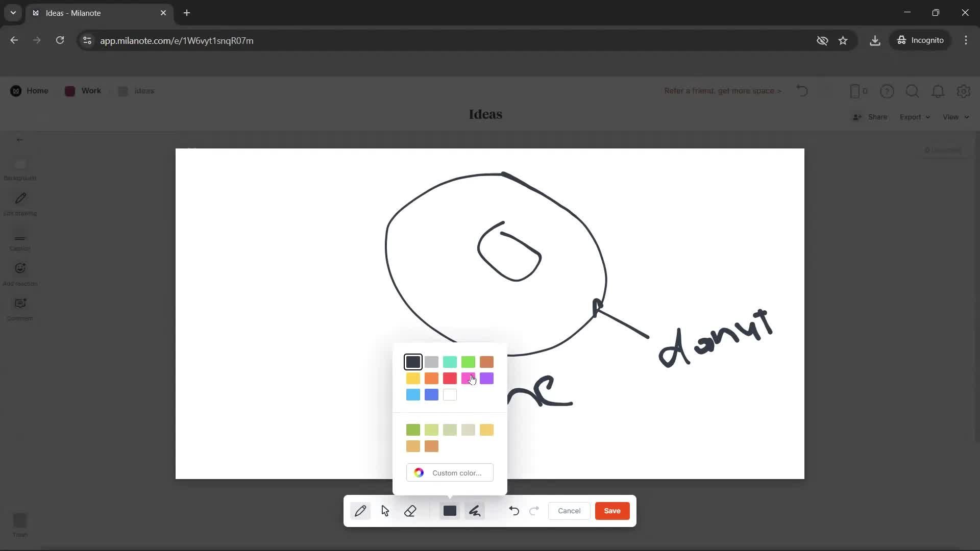Redo the undone stroke
Viewport: 980px width, 551px height.
coord(533,511)
